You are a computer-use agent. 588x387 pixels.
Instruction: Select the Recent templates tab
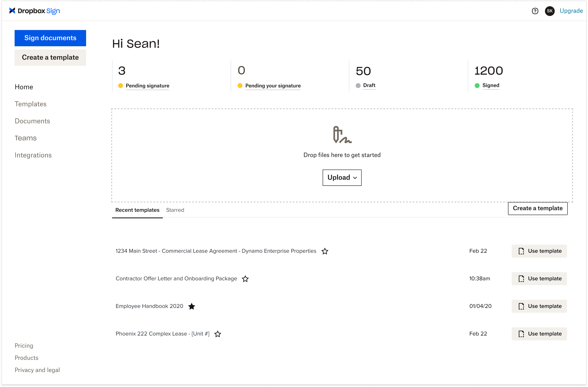[137, 210]
